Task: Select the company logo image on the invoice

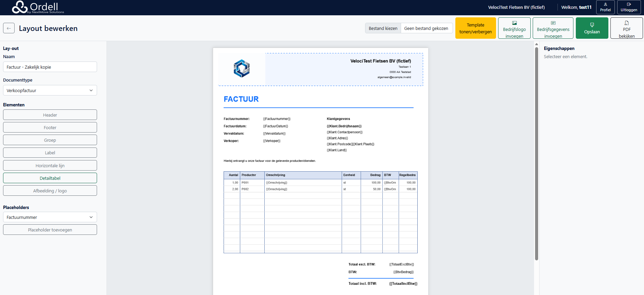Action: point(242,69)
